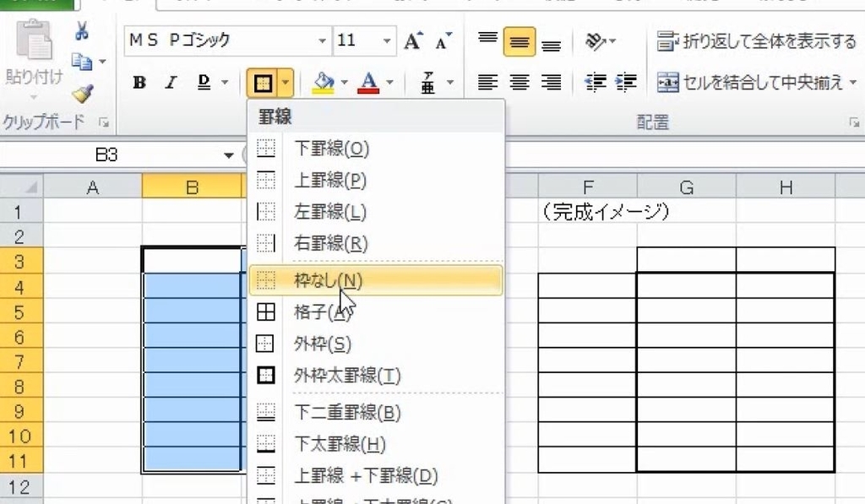Select the Bold formatting icon
Viewport: 865px width, 504px height.
click(140, 82)
